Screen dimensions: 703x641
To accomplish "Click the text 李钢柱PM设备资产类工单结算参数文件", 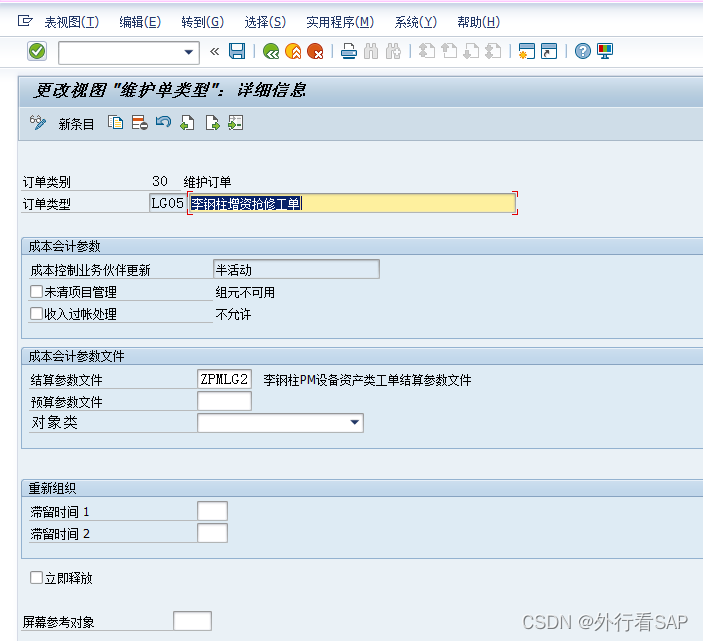I will [367, 380].
